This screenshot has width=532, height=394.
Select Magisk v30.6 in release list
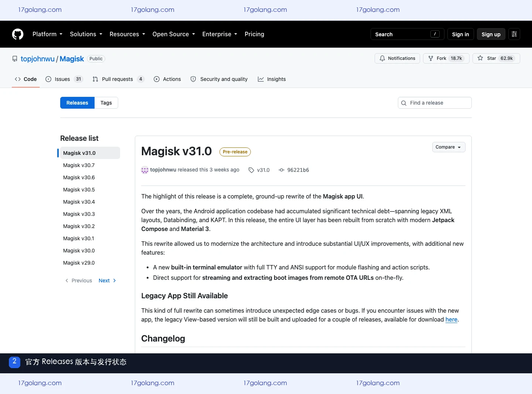90,177
